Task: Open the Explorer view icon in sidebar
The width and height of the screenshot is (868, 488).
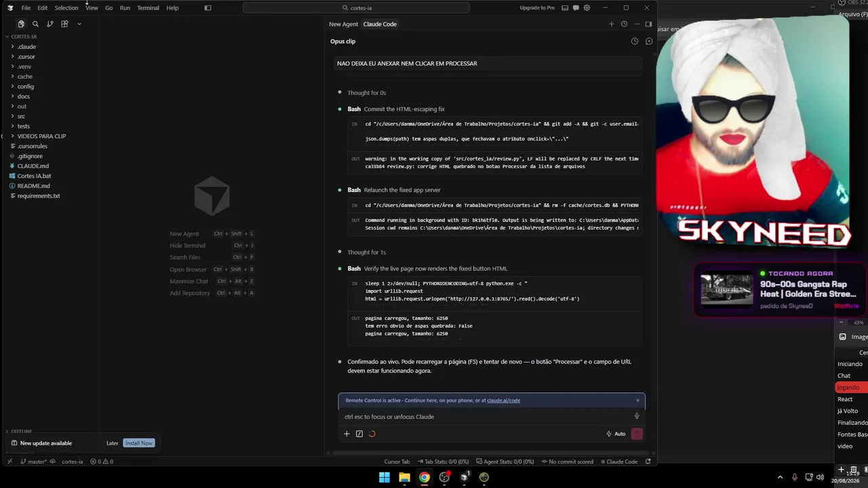Action: tap(21, 24)
